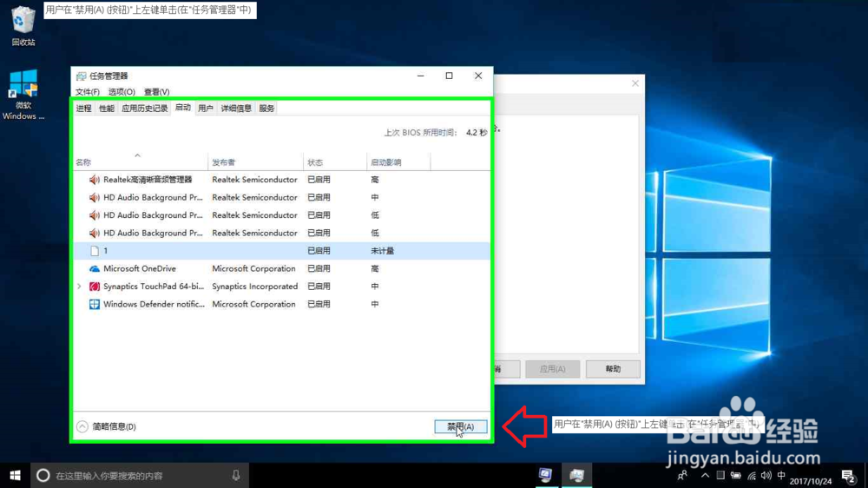Sort by the 状态 column header

click(334, 162)
